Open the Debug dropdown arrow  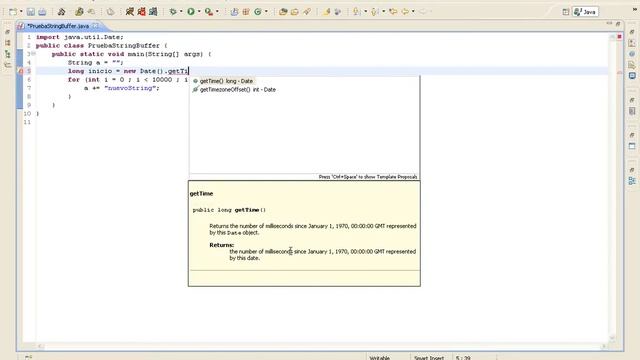(181, 12)
